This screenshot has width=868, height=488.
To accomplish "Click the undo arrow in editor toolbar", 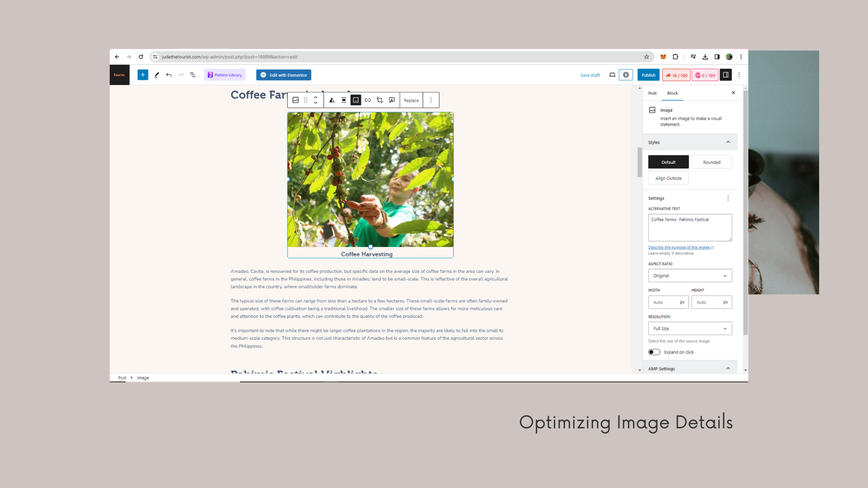I will point(169,75).
